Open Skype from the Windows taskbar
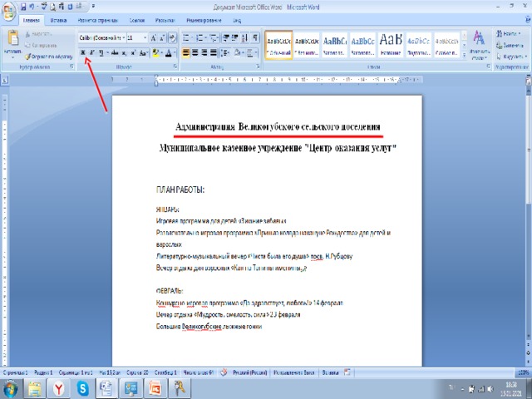Screen dimensions: 532x399 82,387
